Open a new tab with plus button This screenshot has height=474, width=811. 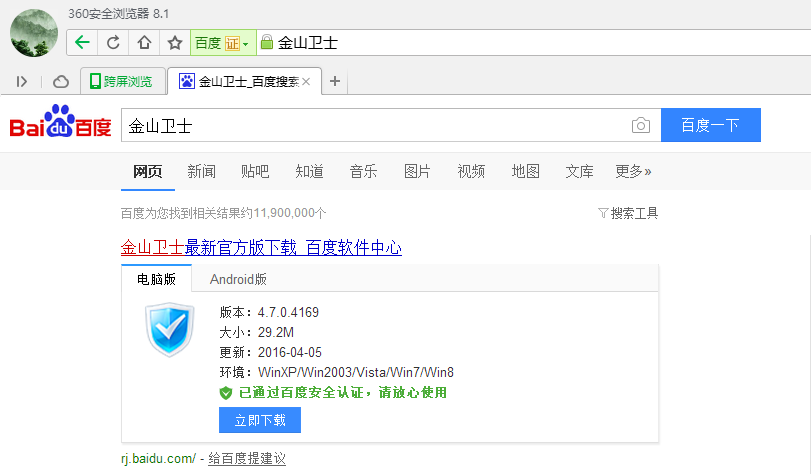335,81
